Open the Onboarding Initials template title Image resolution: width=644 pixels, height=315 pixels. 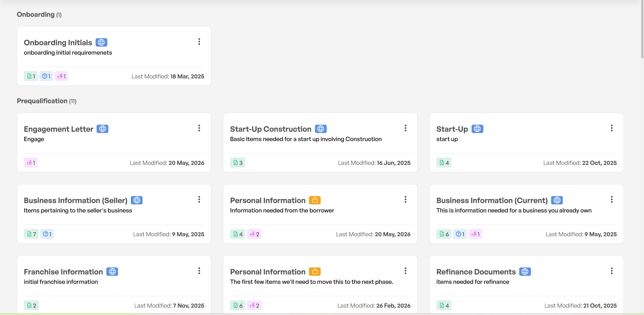point(58,43)
